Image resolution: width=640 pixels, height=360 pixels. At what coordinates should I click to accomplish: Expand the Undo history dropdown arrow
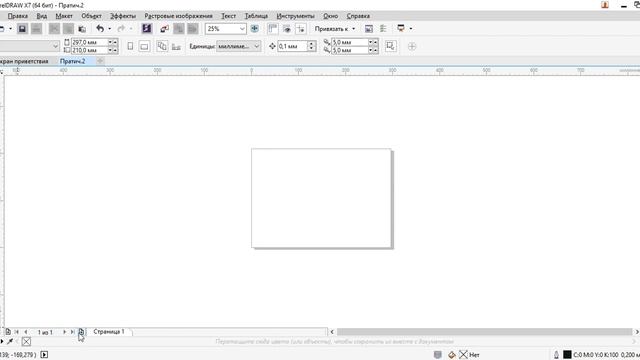tap(109, 29)
